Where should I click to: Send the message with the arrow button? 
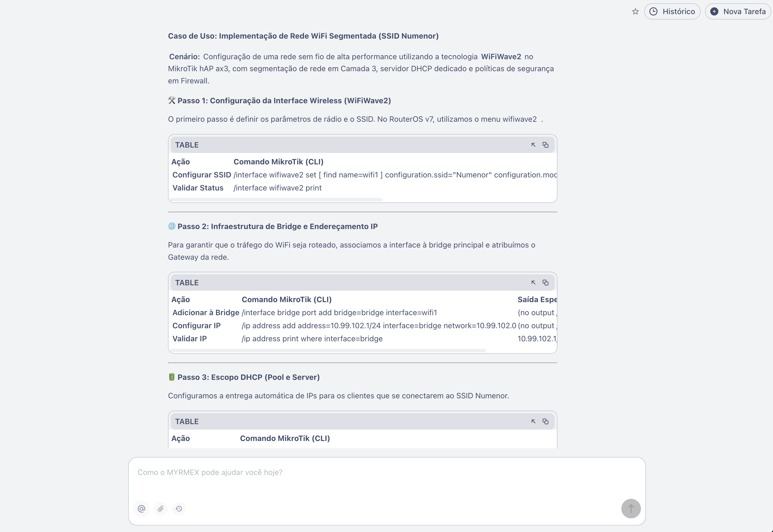click(x=631, y=509)
